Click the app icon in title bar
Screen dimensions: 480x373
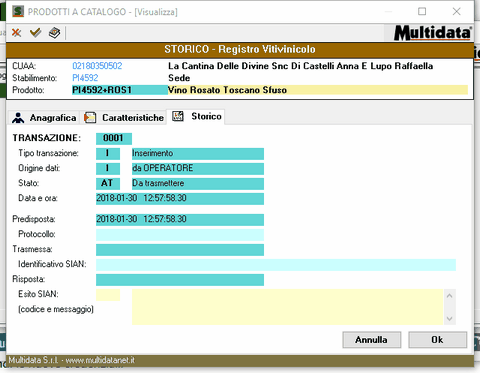[x=18, y=11]
